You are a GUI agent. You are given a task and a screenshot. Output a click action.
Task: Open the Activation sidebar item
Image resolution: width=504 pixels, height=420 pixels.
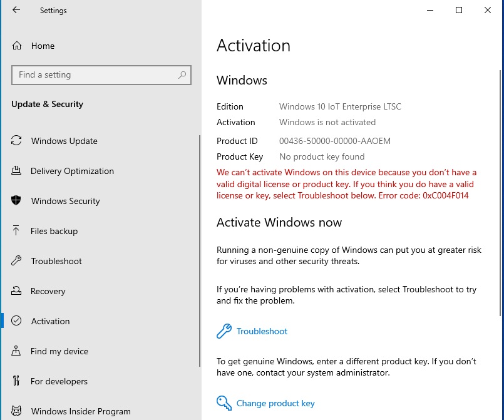tap(50, 321)
